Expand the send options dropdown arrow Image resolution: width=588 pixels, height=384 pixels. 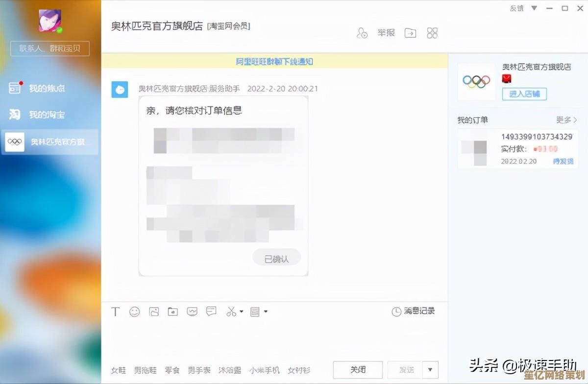tap(431, 370)
